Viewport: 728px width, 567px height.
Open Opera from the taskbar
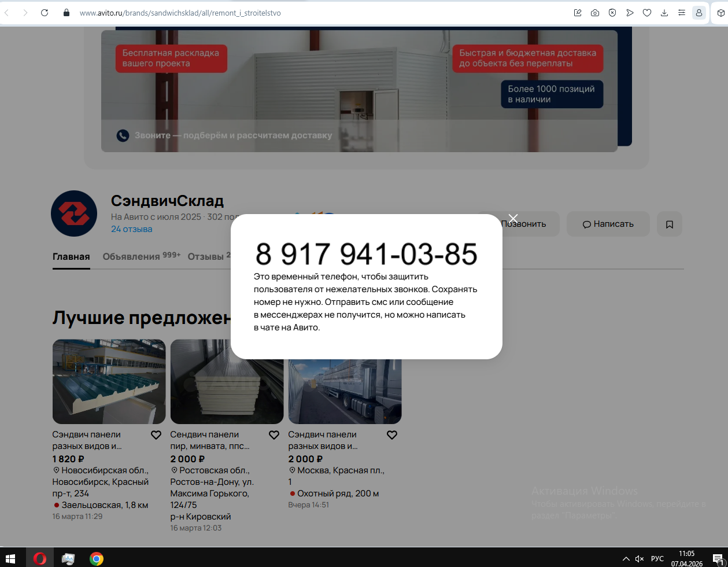tap(40, 558)
